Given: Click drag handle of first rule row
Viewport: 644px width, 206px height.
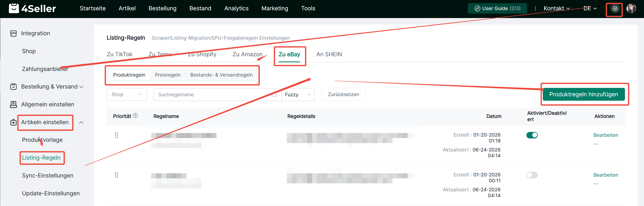Looking at the screenshot, I should [117, 135].
